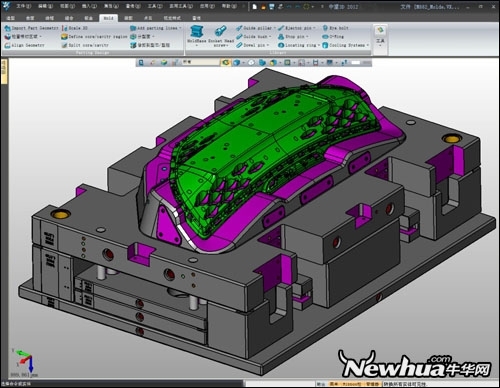Select the O-Ring tool
Viewport: 500px width, 388px height.
pyautogui.click(x=333, y=37)
